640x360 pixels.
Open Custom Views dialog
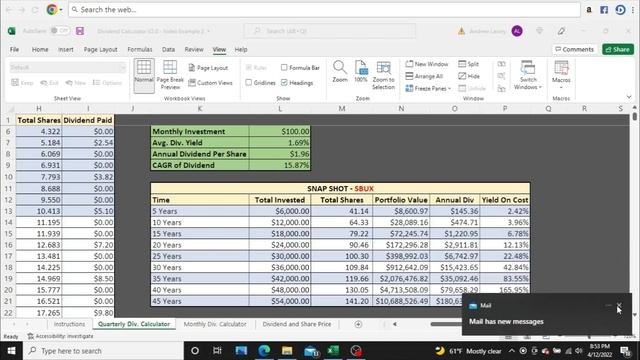pyautogui.click(x=210, y=83)
